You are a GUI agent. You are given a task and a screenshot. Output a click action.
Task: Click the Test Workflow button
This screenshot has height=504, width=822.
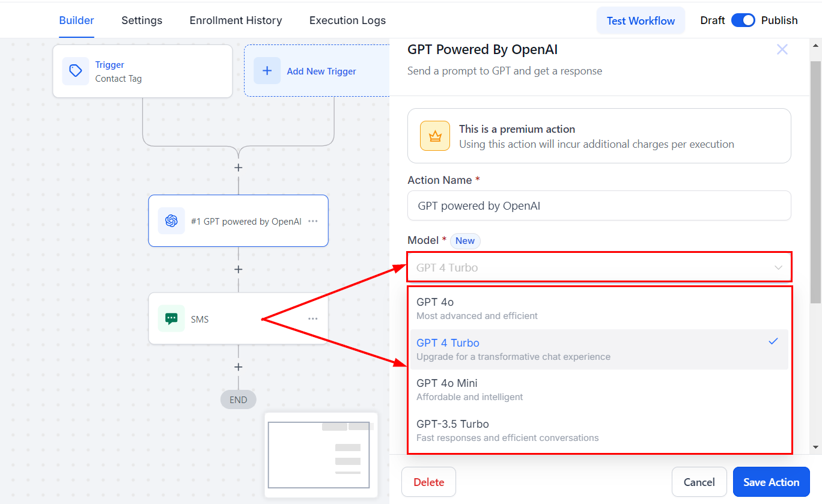click(x=641, y=20)
